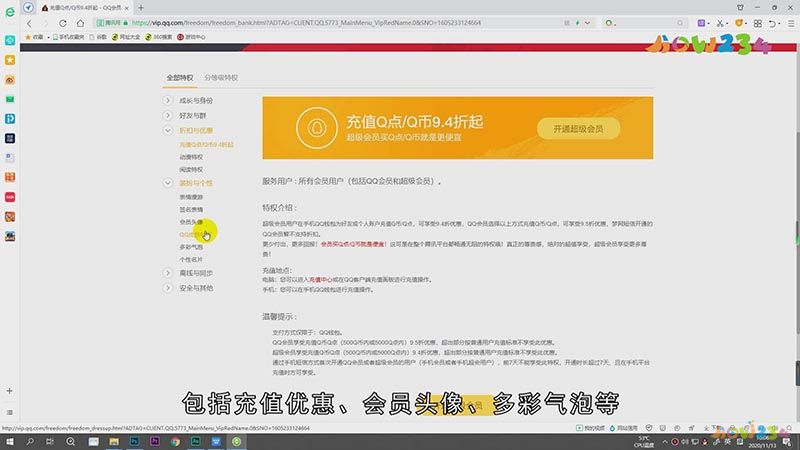Select 动漫特权 in the sidebar
Viewport: 800px width, 450px height.
pos(191,157)
